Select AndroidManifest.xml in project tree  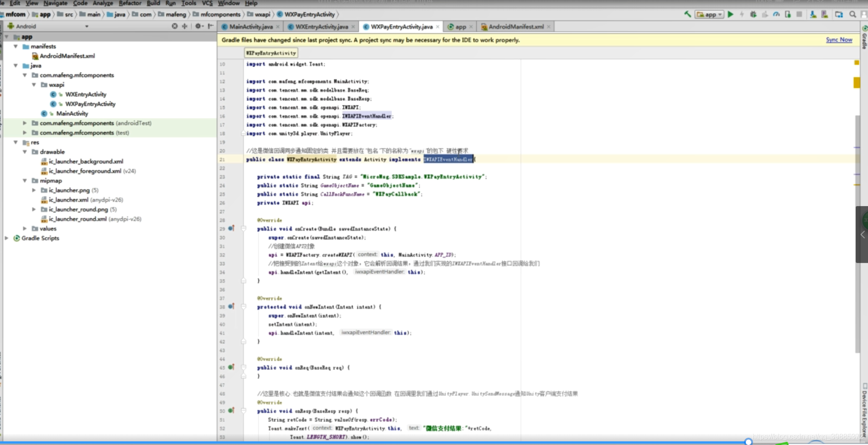point(67,56)
